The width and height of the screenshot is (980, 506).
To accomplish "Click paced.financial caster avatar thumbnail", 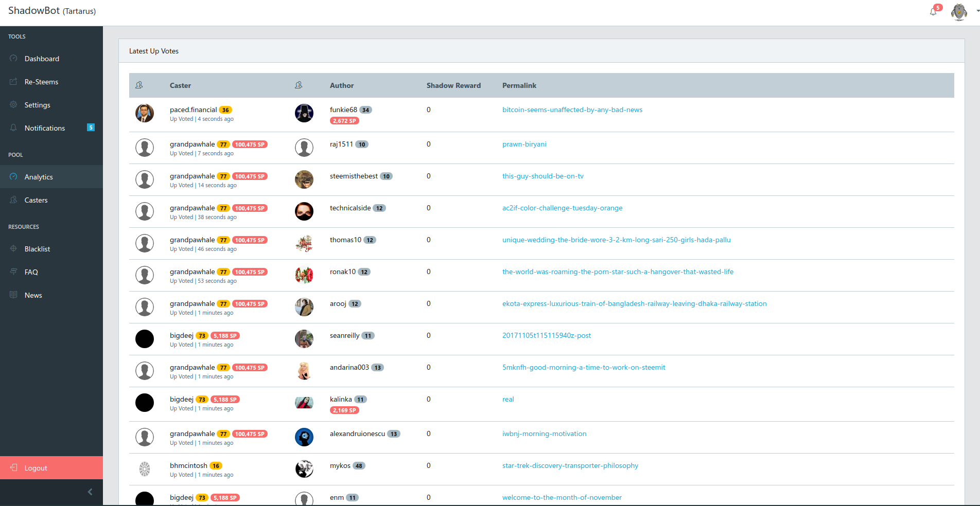I will (x=145, y=113).
